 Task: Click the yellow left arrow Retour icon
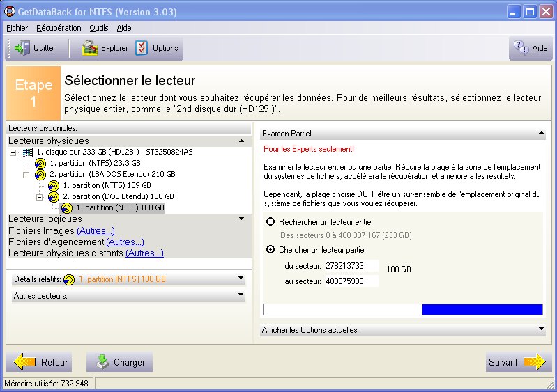tap(24, 362)
